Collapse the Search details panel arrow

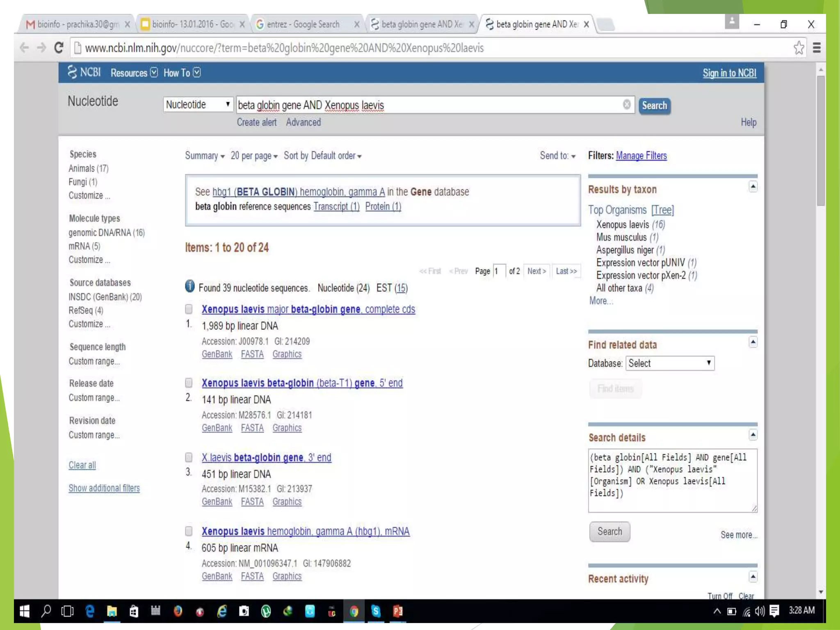click(x=753, y=434)
